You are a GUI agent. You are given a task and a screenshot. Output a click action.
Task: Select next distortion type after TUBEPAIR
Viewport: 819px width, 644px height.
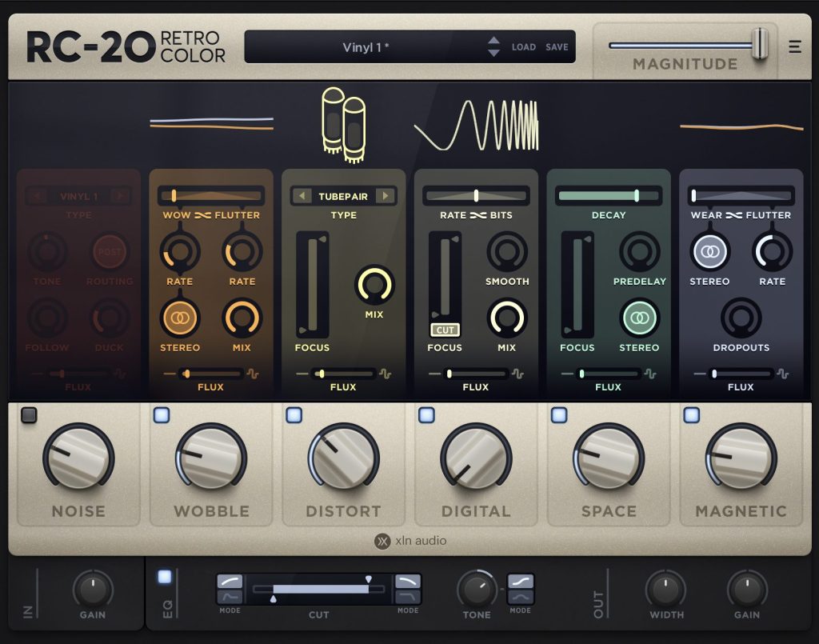click(x=386, y=196)
